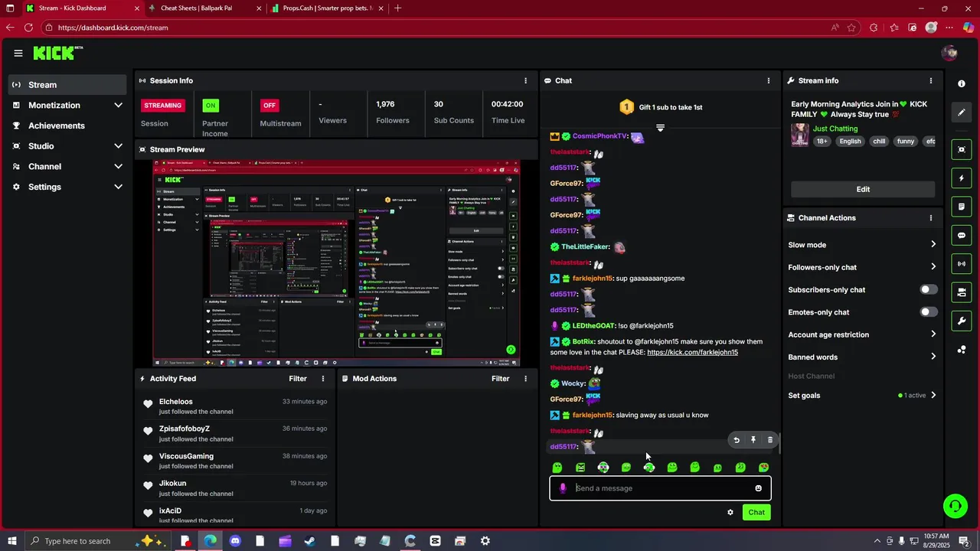Screen dimensions: 980x551
Task: Select Stream in sidebar
Action: pyautogui.click(x=67, y=85)
